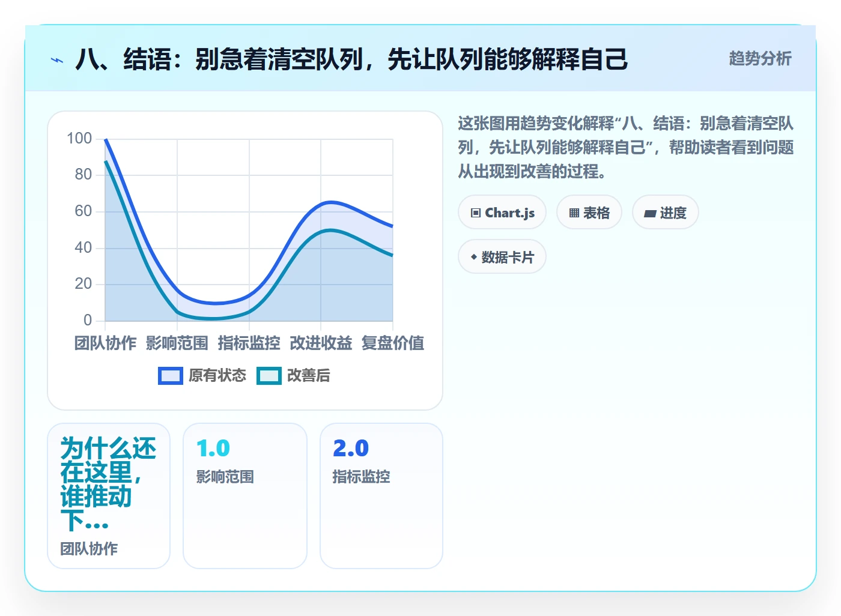Open the 2.0 指标监控 card
The height and width of the screenshot is (616, 841).
coord(381,496)
